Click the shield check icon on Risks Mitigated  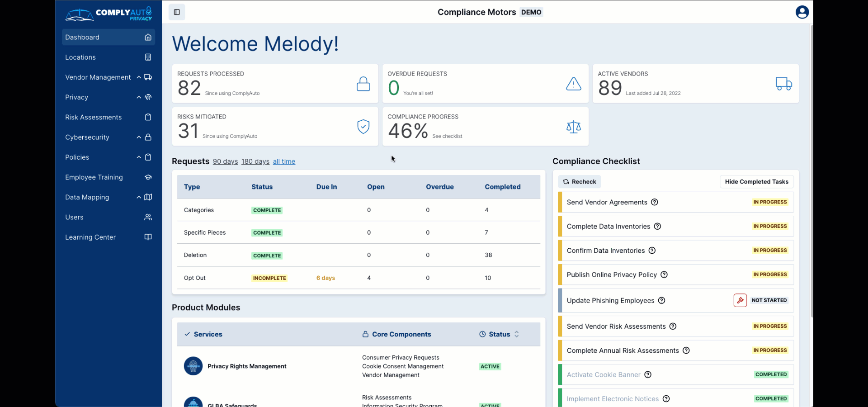363,127
